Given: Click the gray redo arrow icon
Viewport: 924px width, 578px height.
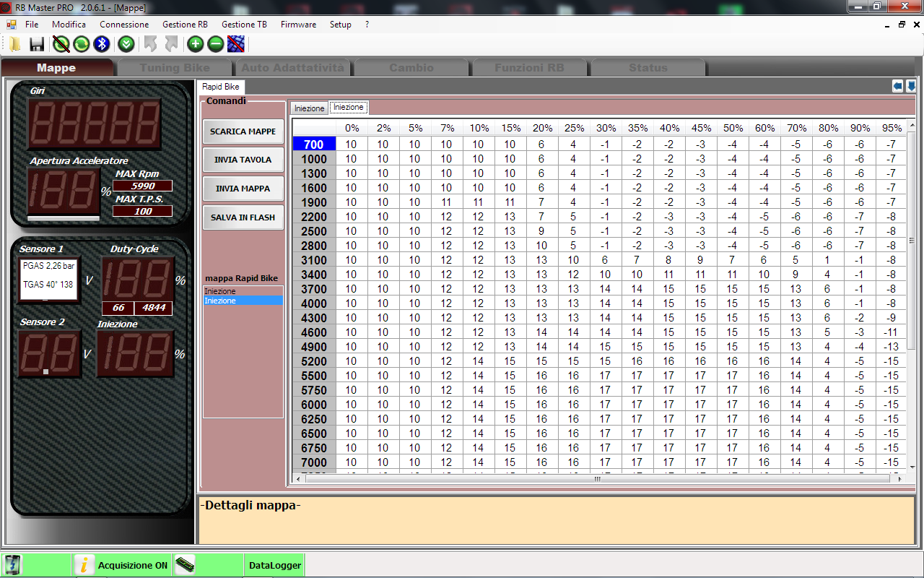Looking at the screenshot, I should tap(171, 44).
